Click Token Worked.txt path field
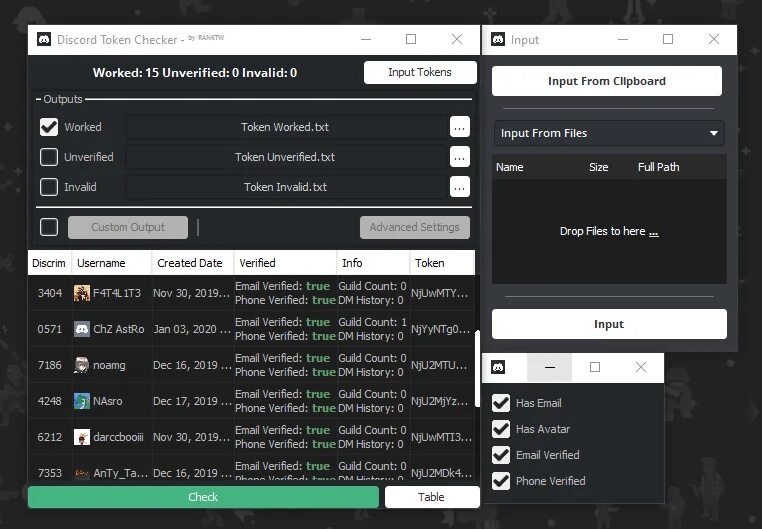Image resolution: width=762 pixels, height=529 pixels. click(x=285, y=127)
